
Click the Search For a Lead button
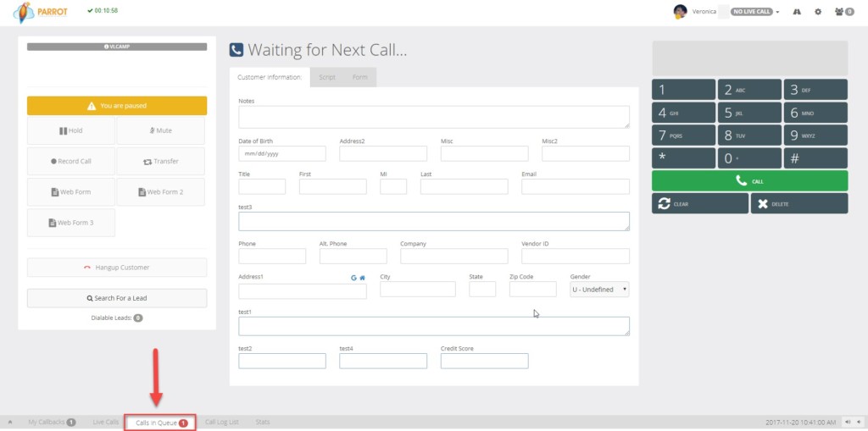tap(117, 298)
